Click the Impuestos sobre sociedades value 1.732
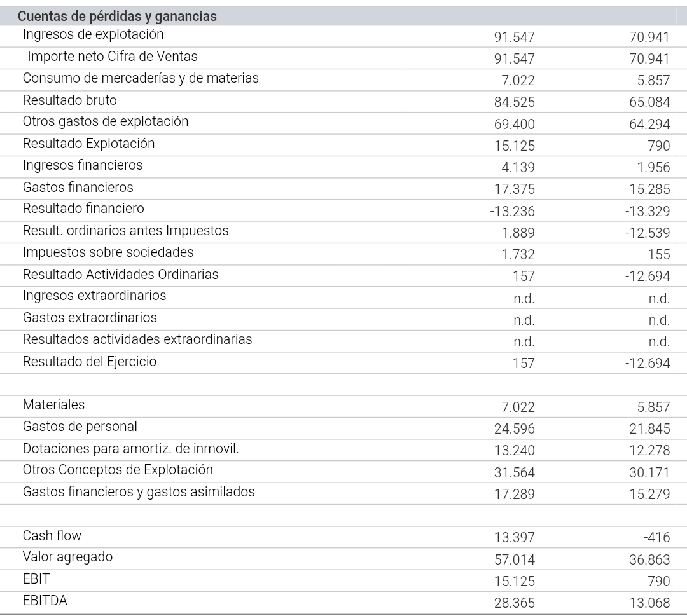 pyautogui.click(x=518, y=254)
